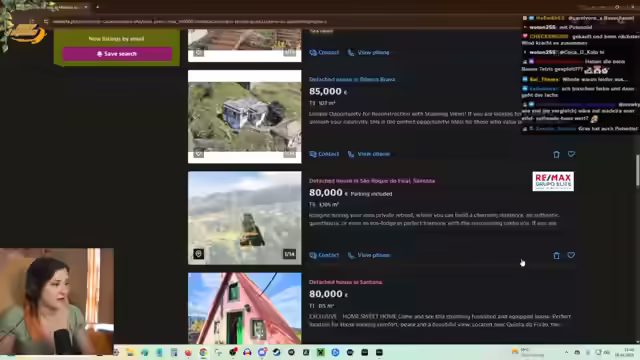640x360 pixels.
Task: Click View phone on the topmost listing
Action: (369, 52)
